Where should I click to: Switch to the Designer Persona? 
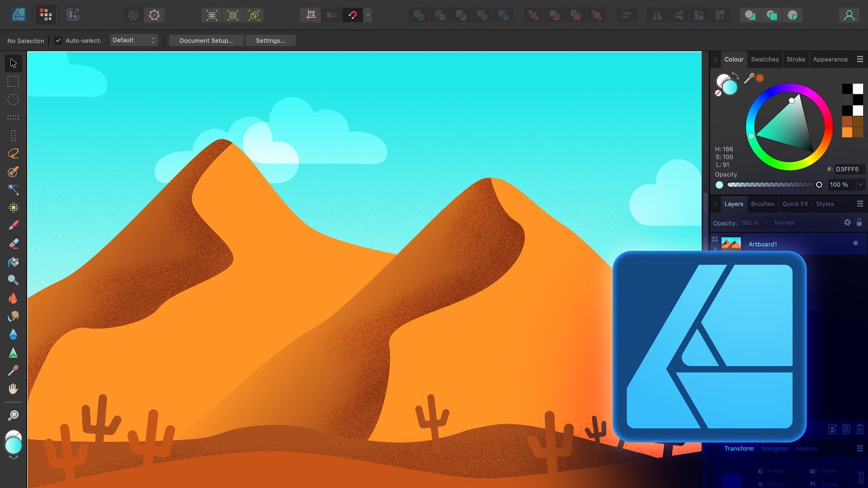click(19, 15)
